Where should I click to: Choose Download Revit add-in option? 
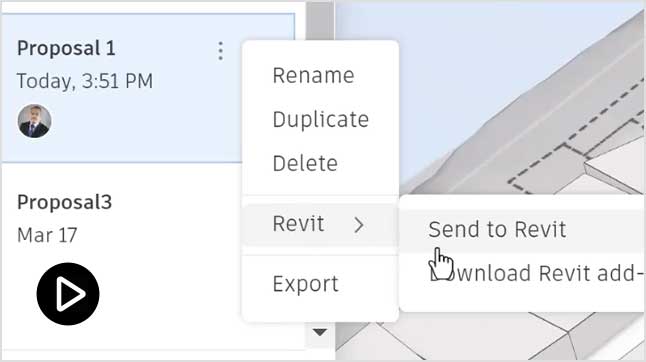[x=536, y=273]
